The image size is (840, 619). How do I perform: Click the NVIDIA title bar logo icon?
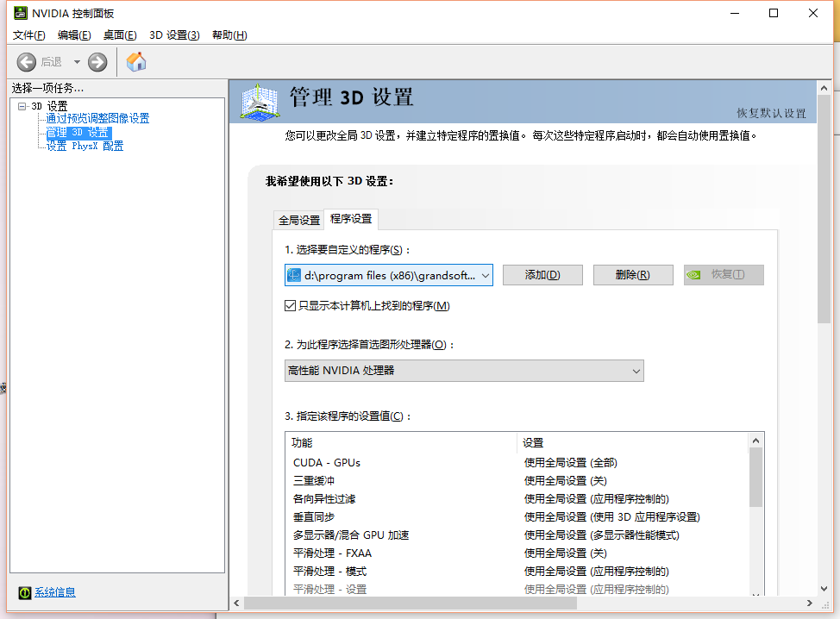pyautogui.click(x=21, y=13)
